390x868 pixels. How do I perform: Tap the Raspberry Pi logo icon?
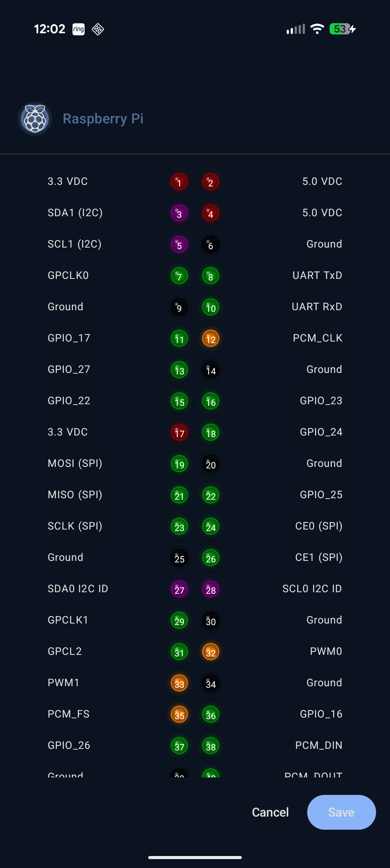tap(35, 119)
